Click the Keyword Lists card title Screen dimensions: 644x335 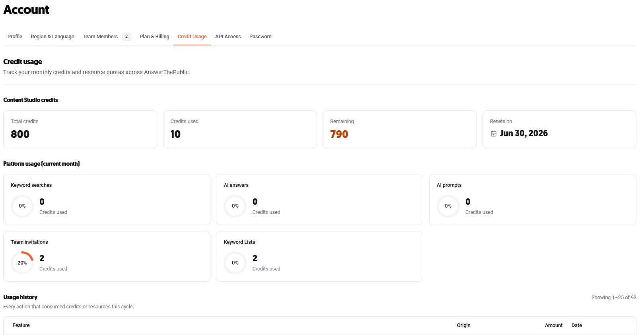point(239,242)
